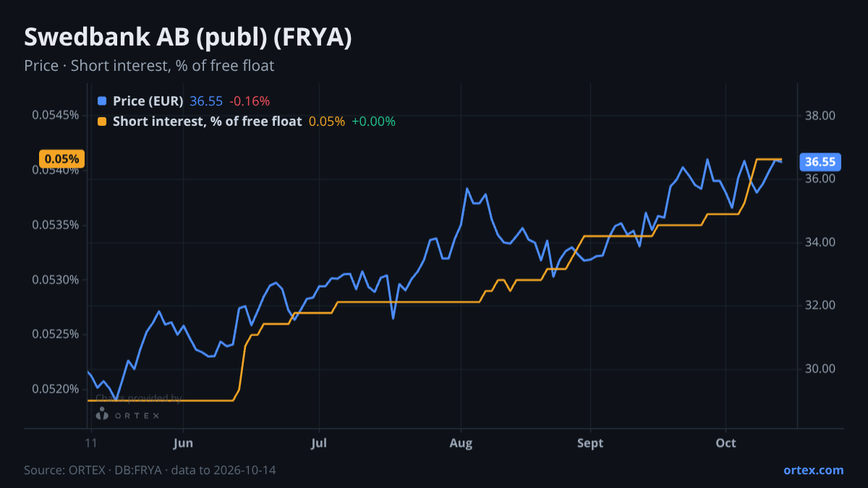Click the blue 36.55 price axis badge

[820, 162]
